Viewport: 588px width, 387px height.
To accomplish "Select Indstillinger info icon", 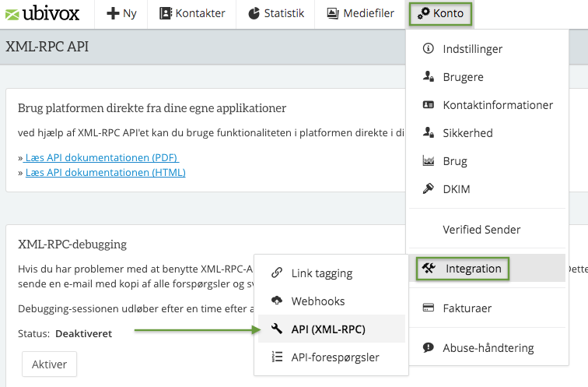I will point(428,49).
